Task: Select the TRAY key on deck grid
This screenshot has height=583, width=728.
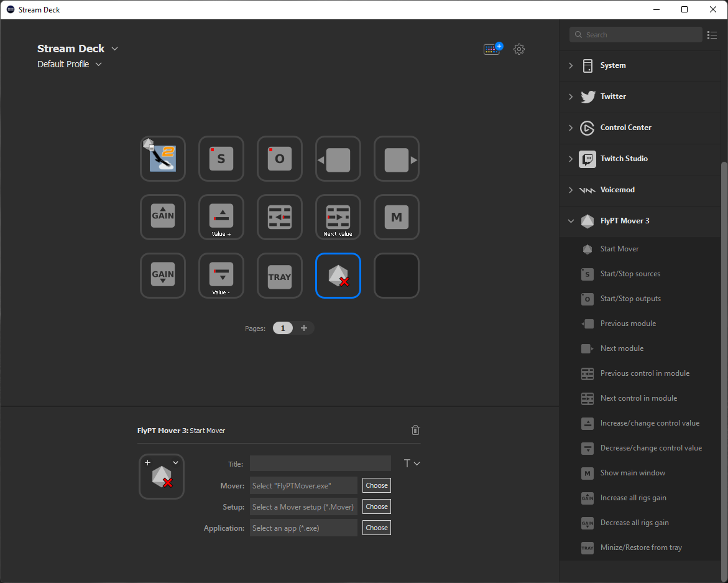Action: 280,276
